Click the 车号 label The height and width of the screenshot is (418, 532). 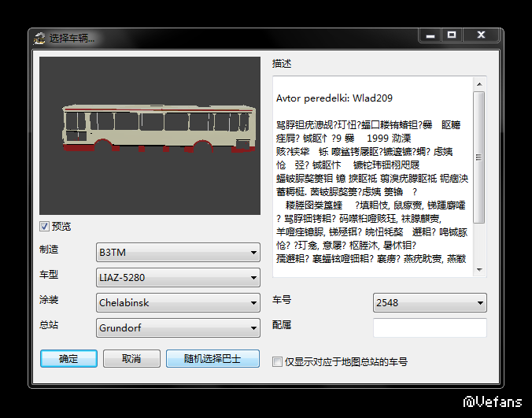coord(282,300)
